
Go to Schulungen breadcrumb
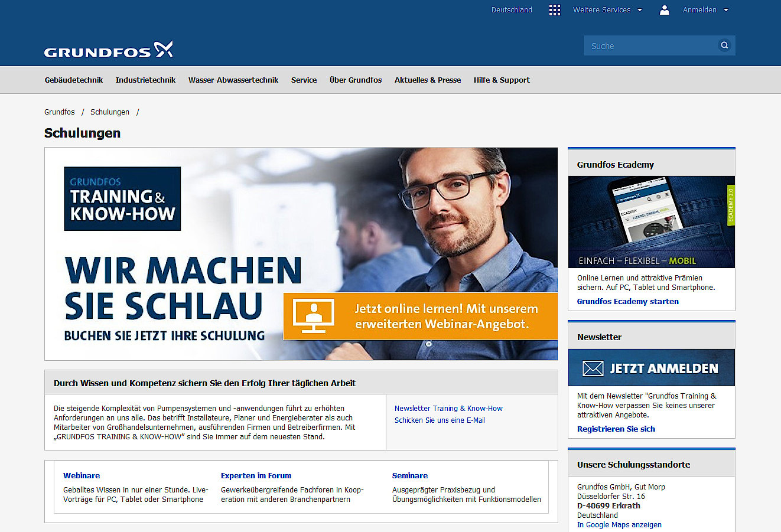tap(110, 112)
